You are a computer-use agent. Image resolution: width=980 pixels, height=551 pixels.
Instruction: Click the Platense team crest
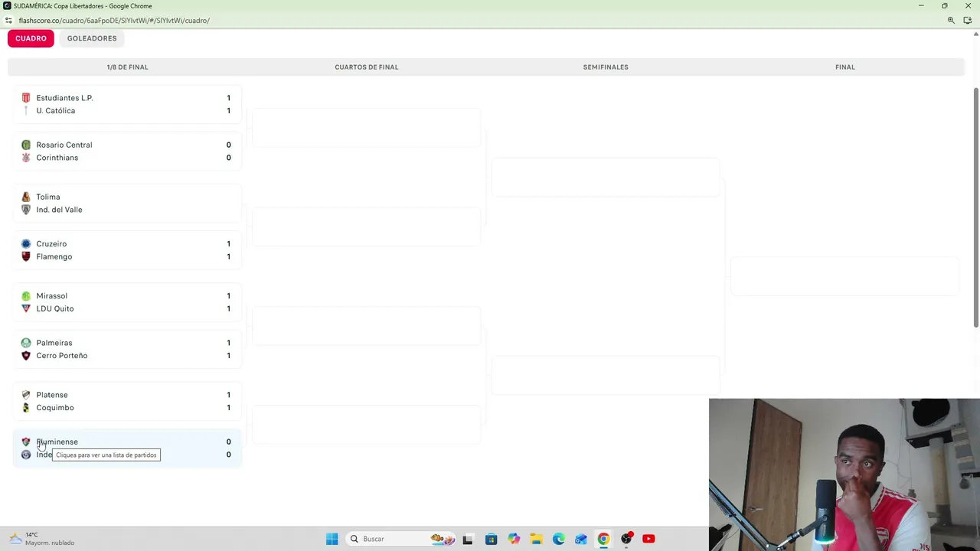26,395
